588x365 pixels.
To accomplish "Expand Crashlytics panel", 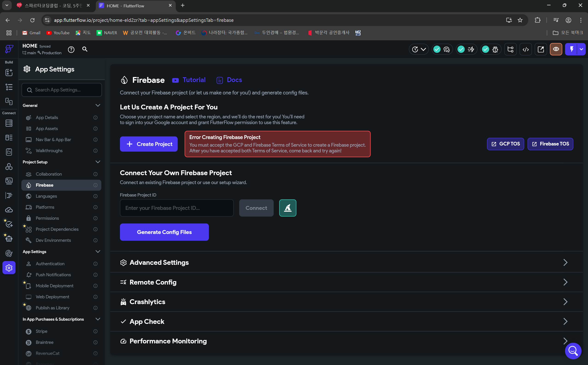I will pos(347,302).
